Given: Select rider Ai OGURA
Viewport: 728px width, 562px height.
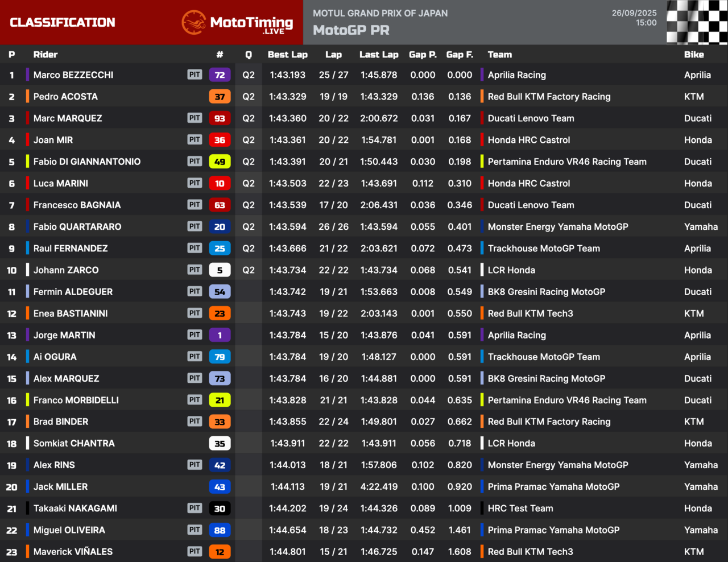Looking at the screenshot, I should coord(55,357).
